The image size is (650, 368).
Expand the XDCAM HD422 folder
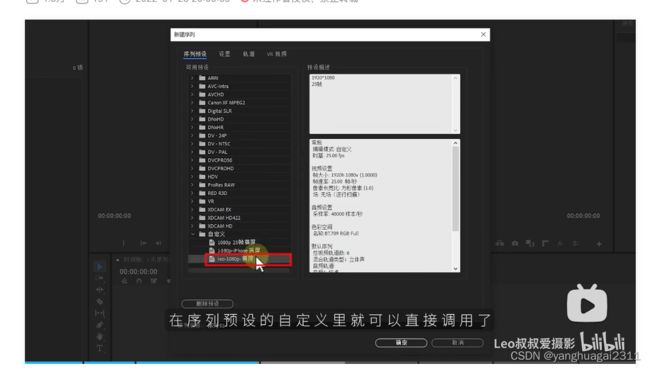point(192,218)
